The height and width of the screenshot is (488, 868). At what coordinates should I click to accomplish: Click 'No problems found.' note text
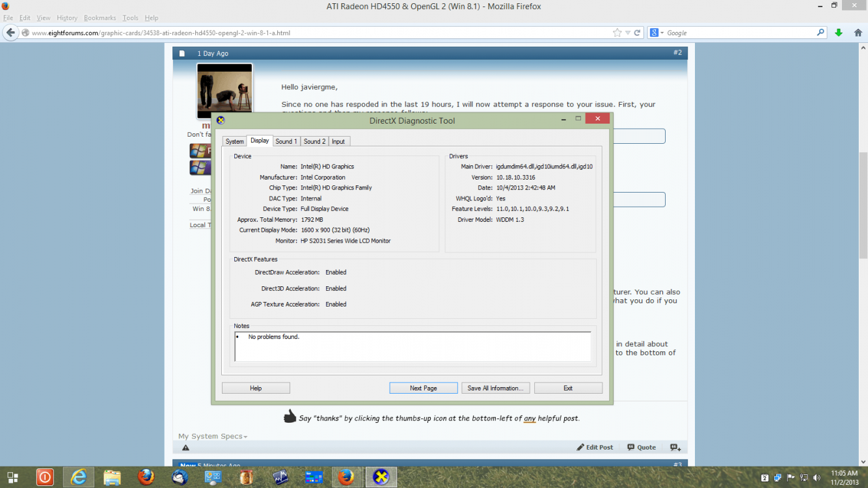274,337
